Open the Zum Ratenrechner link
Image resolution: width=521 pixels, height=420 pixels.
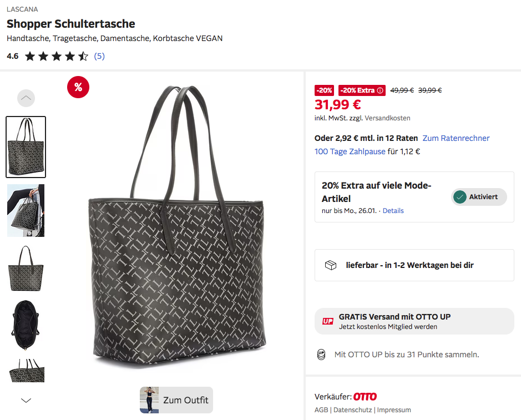tap(456, 138)
